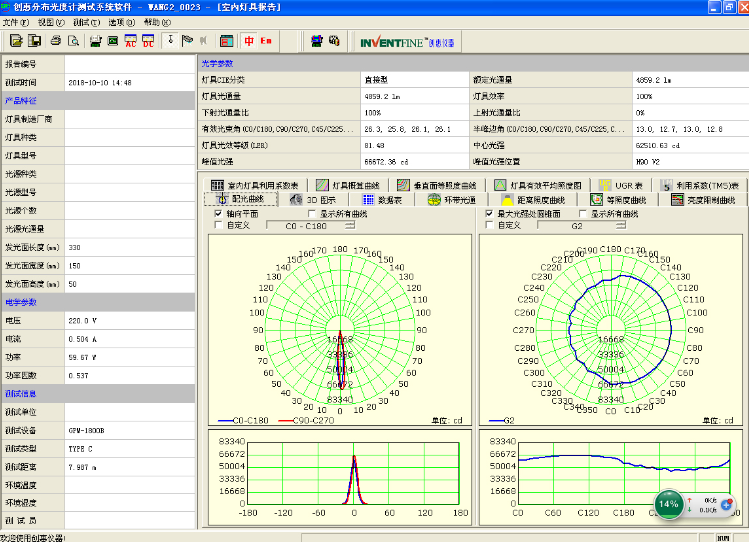The width and height of the screenshot is (749, 542).
Task: Click the C0-C180 legend entry
Action: (x=243, y=420)
